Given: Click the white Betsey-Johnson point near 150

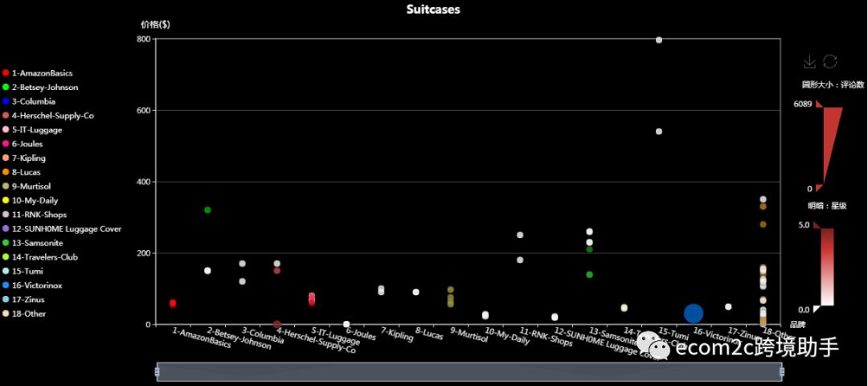Looking at the screenshot, I should 207,271.
